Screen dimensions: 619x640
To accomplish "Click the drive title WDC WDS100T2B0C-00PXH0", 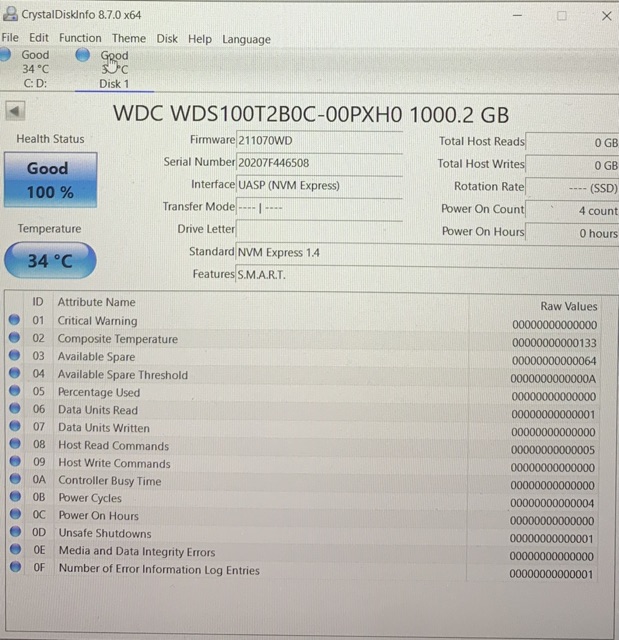I will click(258, 114).
